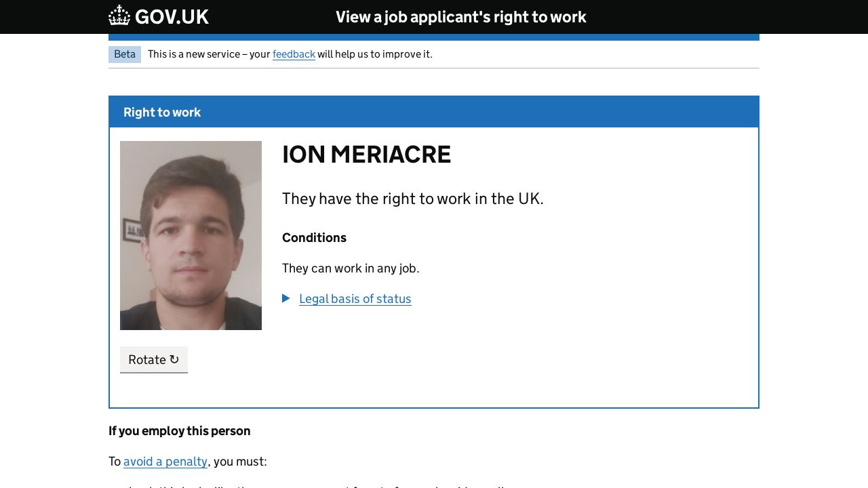Click the 'They can work in any job' text
Image resolution: width=868 pixels, height=488 pixels.
pyautogui.click(x=351, y=268)
